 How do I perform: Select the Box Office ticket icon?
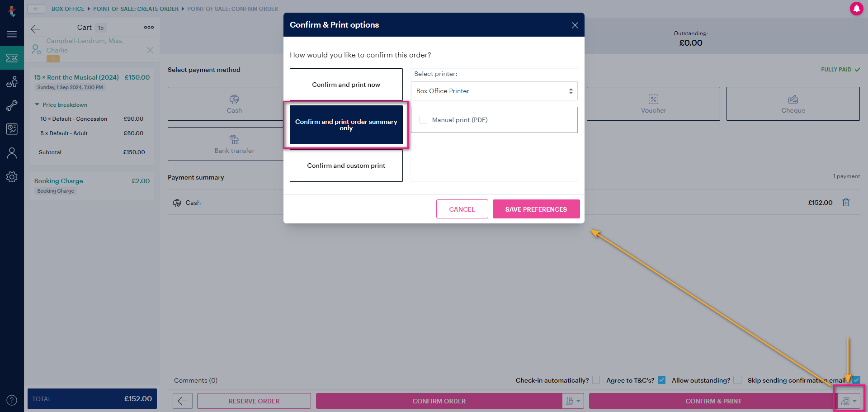12,57
